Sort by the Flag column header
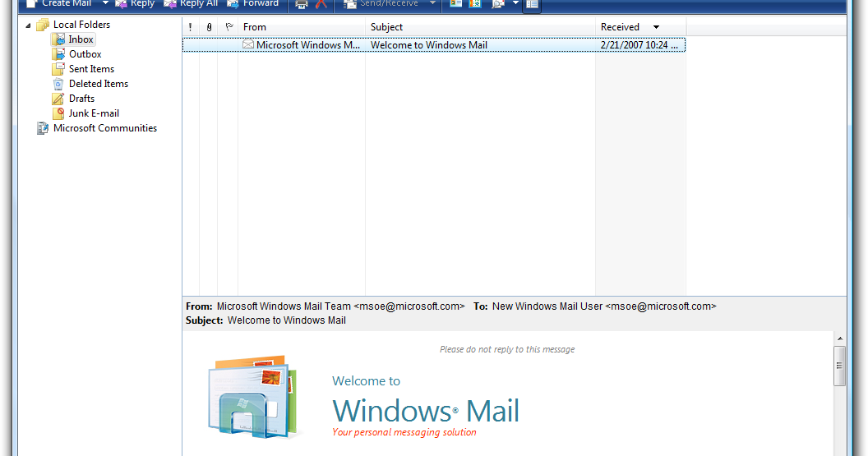 pyautogui.click(x=229, y=26)
